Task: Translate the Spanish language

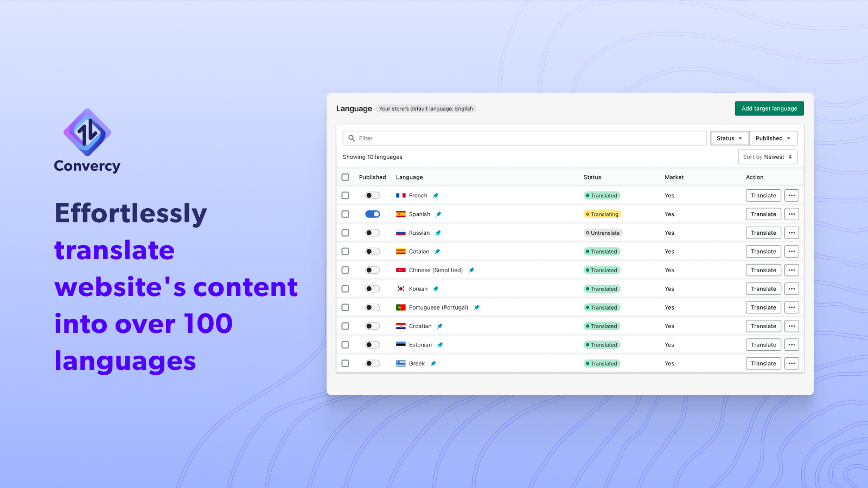Action: click(763, 214)
